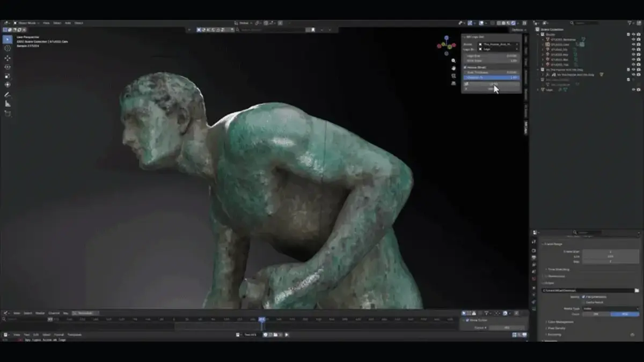This screenshot has width=644, height=362.
Task: Click the output file path field
Action: pos(587,291)
